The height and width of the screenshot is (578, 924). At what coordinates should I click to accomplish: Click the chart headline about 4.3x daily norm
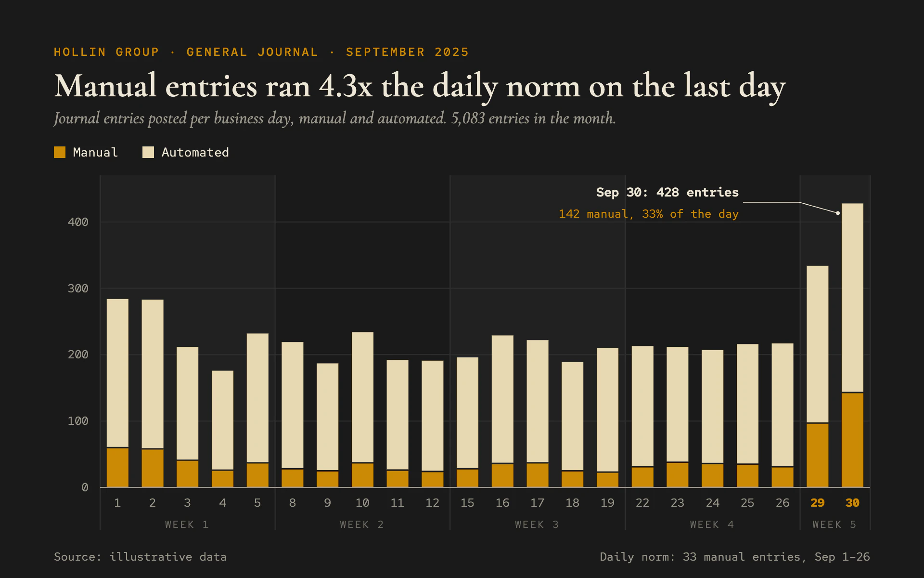[420, 87]
